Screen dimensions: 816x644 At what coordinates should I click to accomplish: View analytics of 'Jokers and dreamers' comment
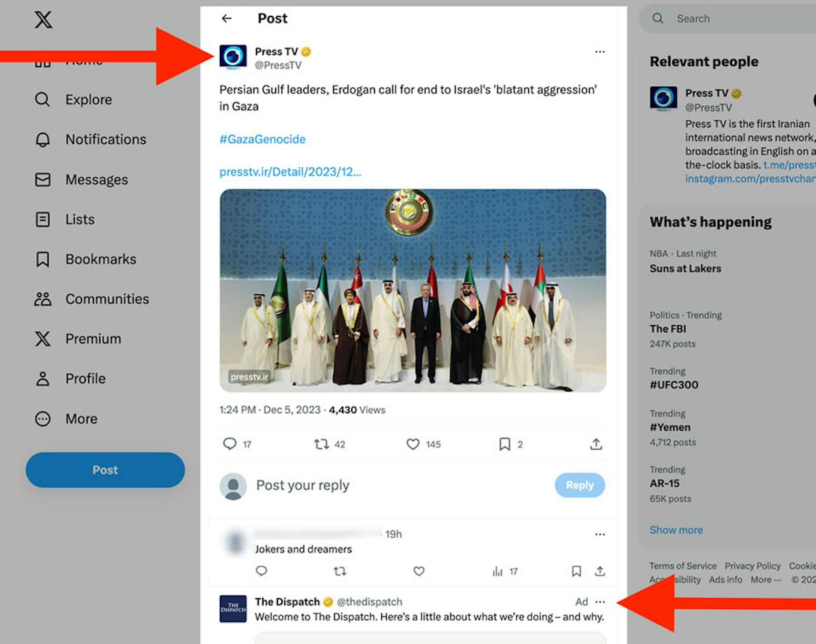click(x=504, y=571)
